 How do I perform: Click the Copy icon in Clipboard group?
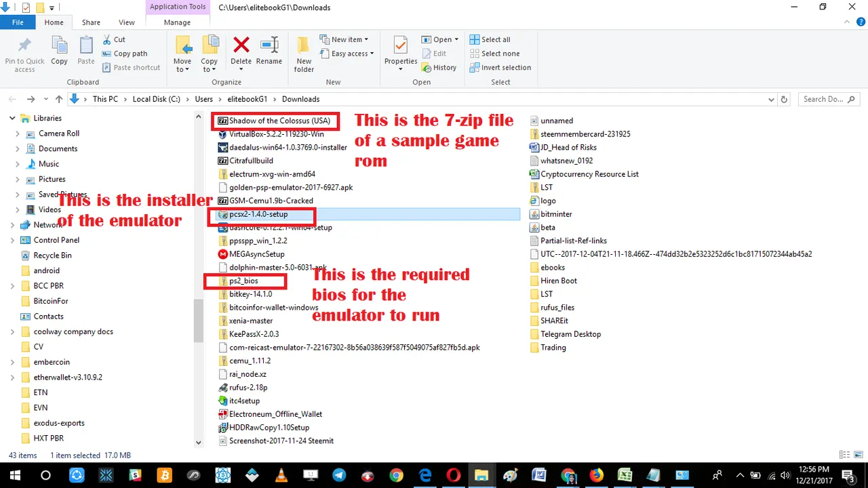click(x=60, y=46)
